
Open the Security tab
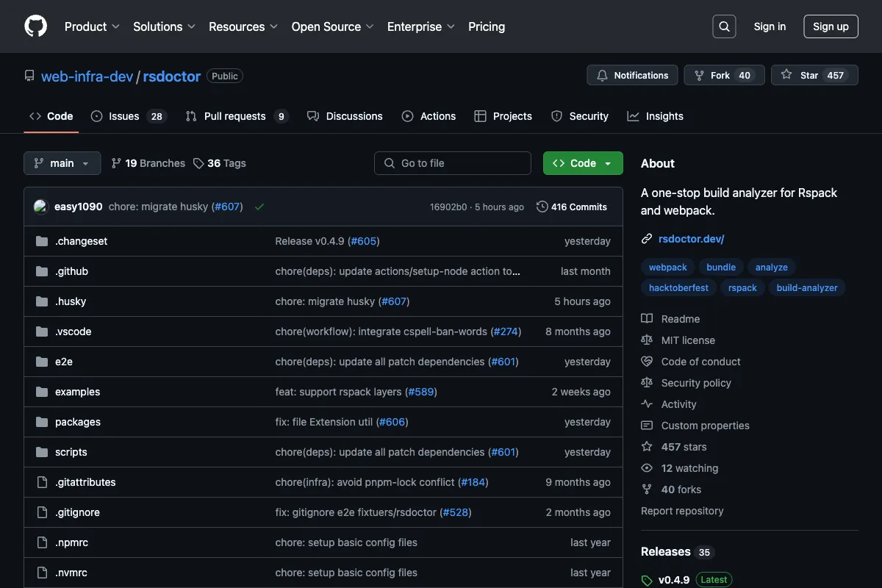579,116
